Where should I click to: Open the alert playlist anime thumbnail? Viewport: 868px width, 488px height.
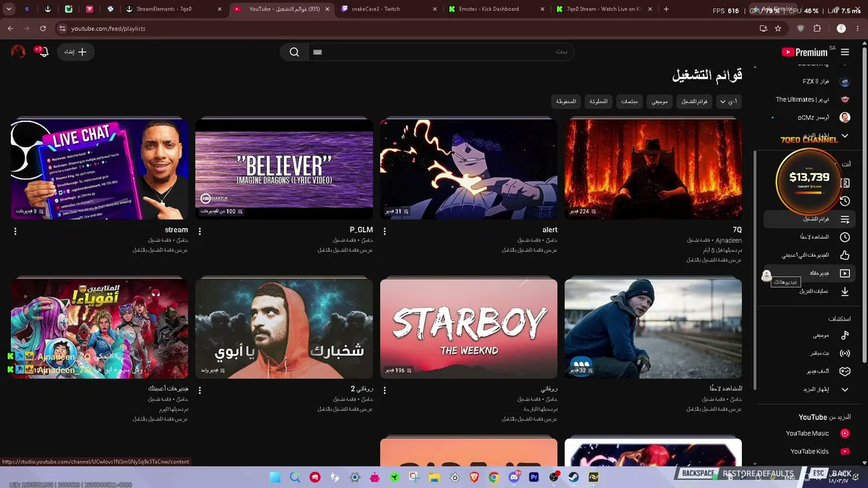point(469,169)
